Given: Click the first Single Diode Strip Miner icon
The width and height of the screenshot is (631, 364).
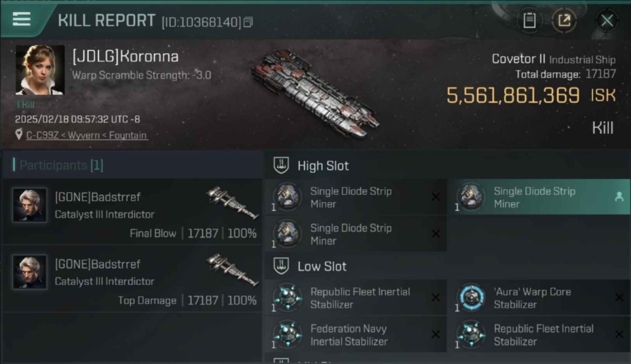Looking at the screenshot, I should coord(287,197).
